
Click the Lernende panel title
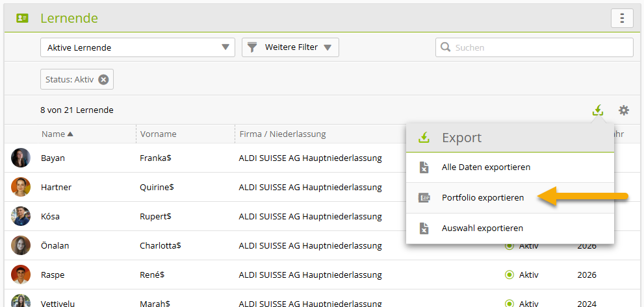(x=69, y=18)
